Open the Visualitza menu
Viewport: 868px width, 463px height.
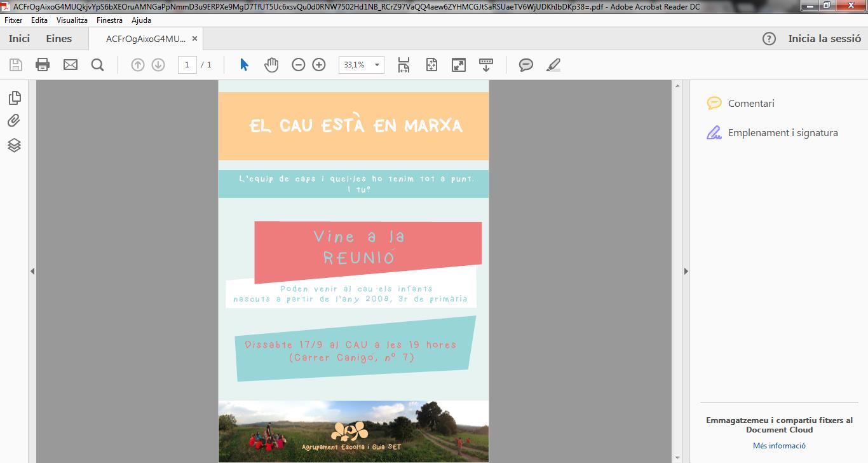72,20
